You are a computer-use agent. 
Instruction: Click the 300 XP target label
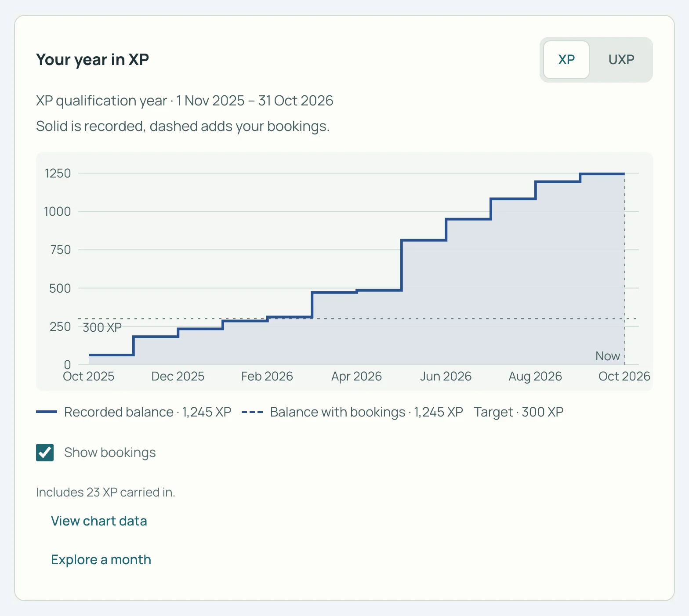102,327
